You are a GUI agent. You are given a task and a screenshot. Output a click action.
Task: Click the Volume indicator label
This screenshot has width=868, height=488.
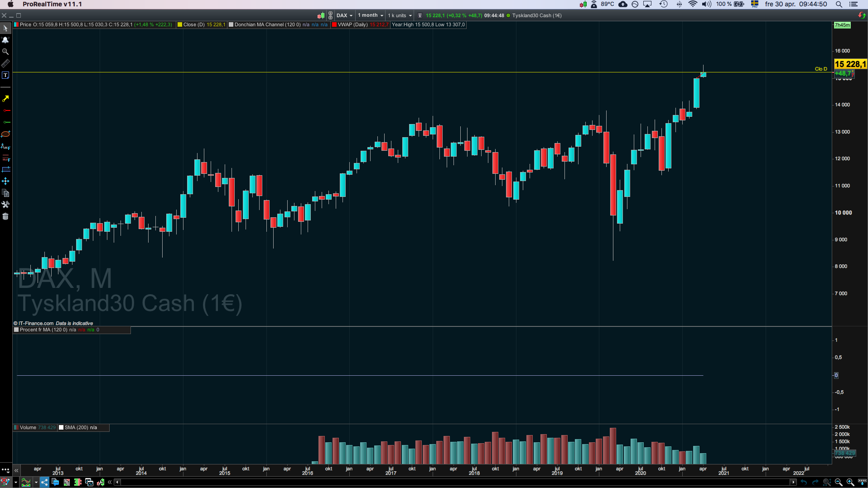click(x=28, y=428)
